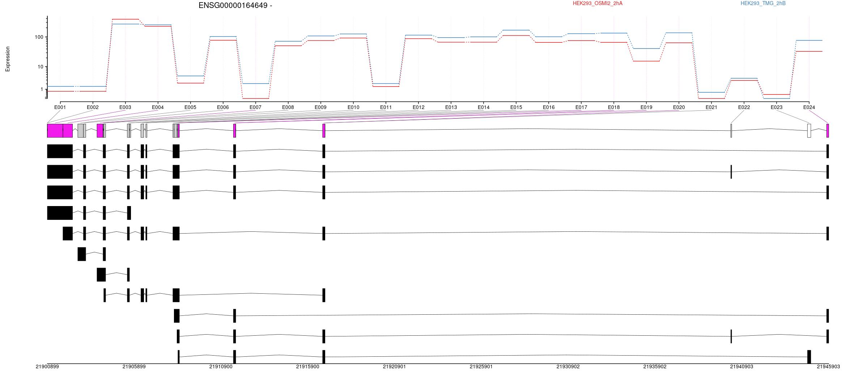Click genomic coordinate 21910900
868x373 pixels.
coord(221,366)
